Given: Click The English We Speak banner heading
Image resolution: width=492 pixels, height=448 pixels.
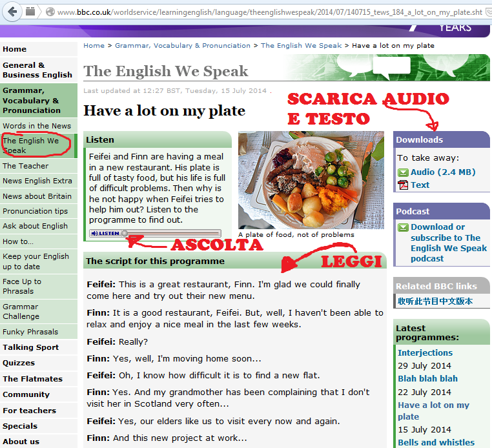Looking at the screenshot, I should [166, 71].
